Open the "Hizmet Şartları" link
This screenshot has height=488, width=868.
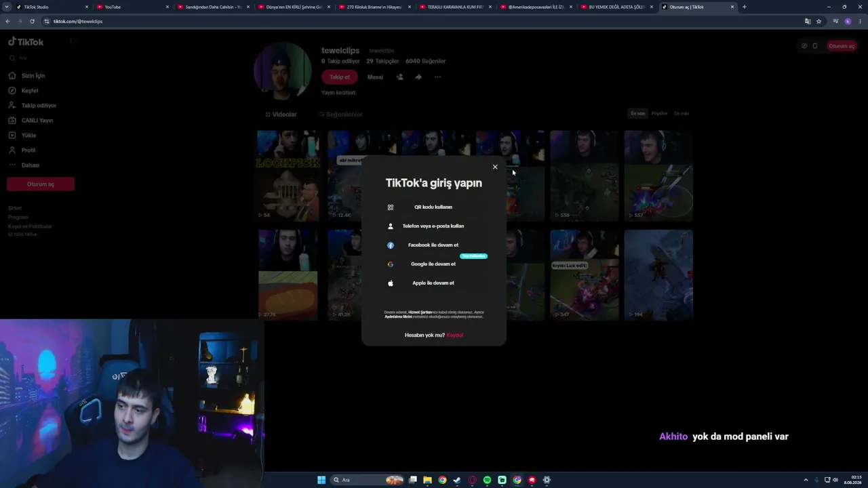(420, 312)
